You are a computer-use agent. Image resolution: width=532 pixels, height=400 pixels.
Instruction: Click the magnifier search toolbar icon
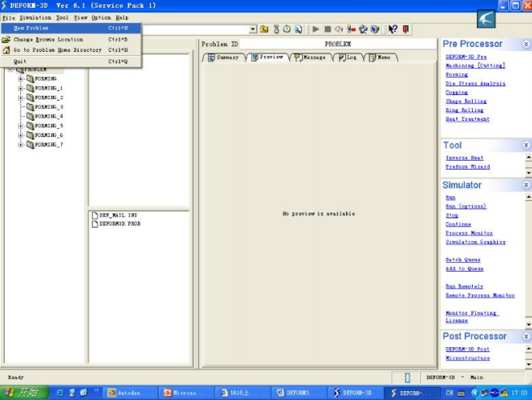pyautogui.click(x=298, y=29)
